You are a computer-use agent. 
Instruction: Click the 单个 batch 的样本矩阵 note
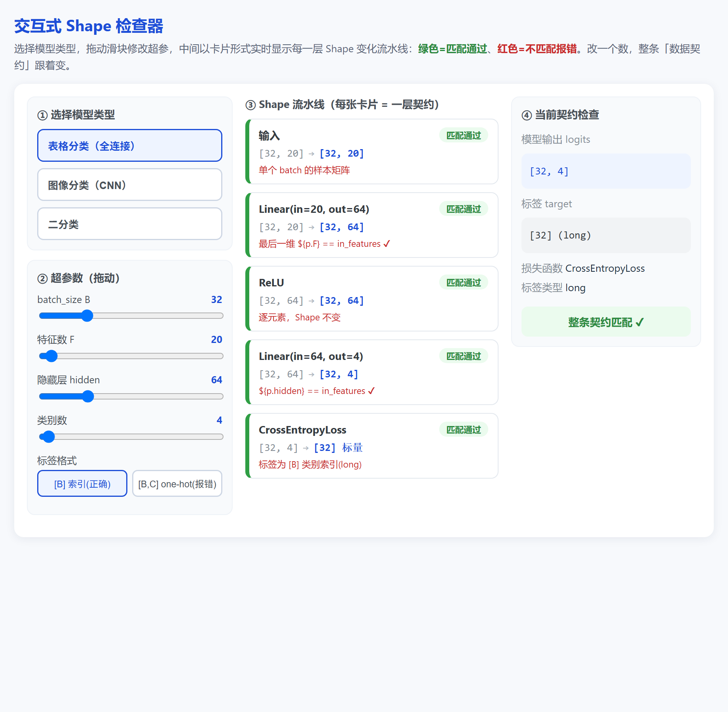click(x=304, y=170)
